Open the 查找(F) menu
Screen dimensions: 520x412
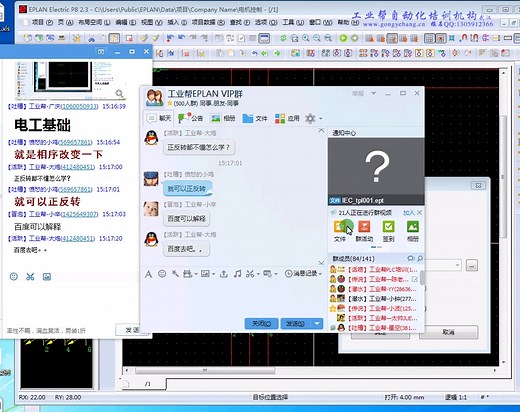coord(240,22)
